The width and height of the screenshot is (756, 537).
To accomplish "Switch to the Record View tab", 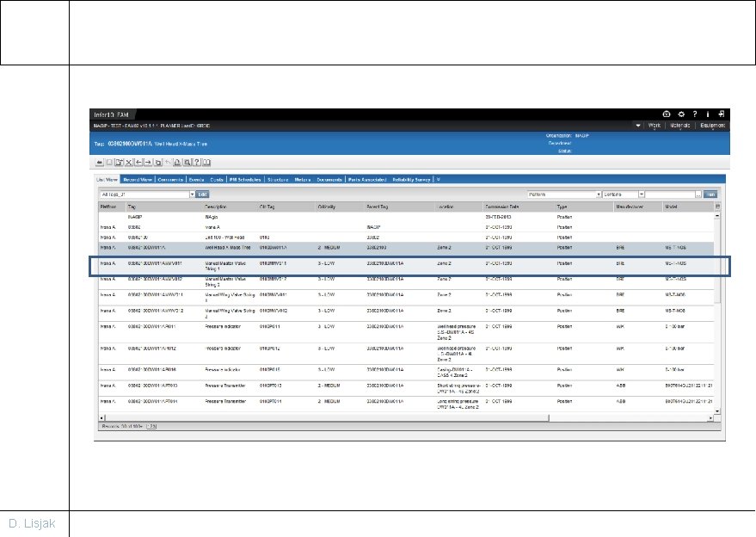I will pos(138,180).
